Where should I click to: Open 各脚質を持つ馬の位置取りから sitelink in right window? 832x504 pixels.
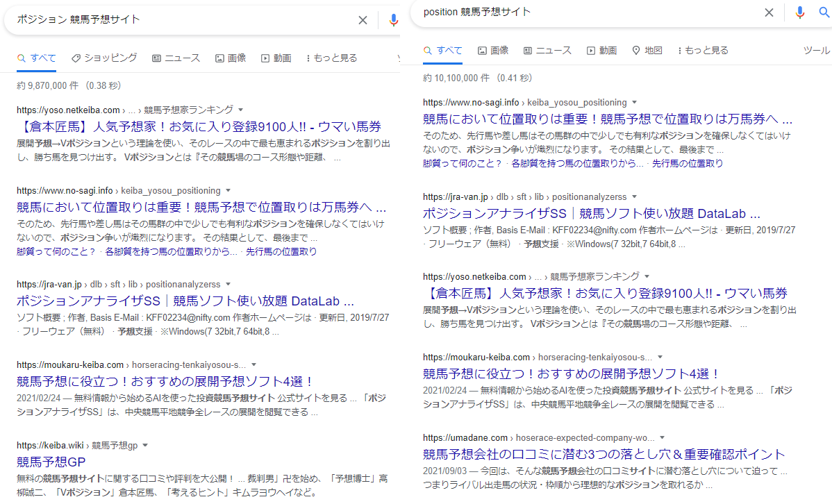pos(577,163)
